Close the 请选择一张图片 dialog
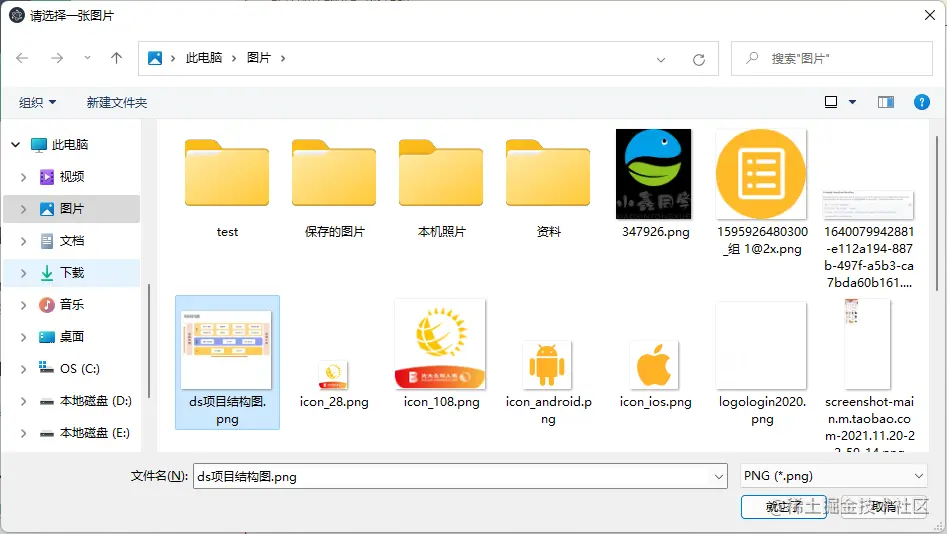The image size is (947, 534). click(x=930, y=15)
